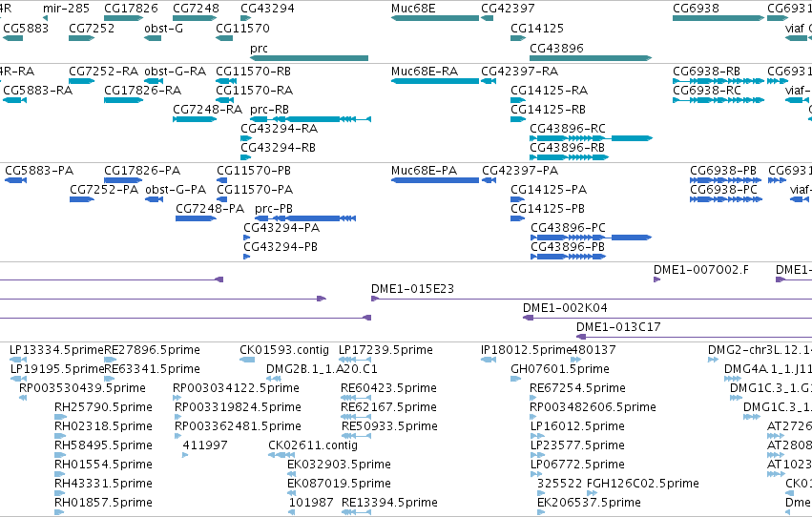Image resolution: width=812 pixels, height=517 pixels.
Task: Click the LP17239.5prime EST label
Action: coord(385,350)
